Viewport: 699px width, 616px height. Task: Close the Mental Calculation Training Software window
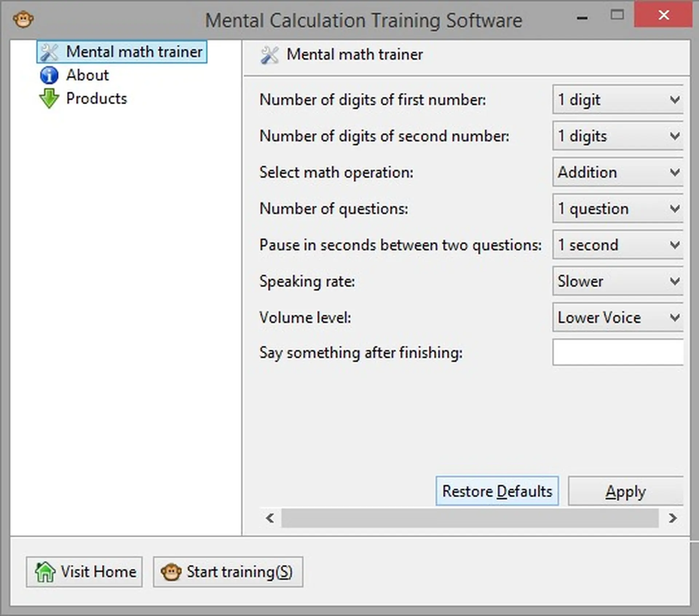coord(663,15)
